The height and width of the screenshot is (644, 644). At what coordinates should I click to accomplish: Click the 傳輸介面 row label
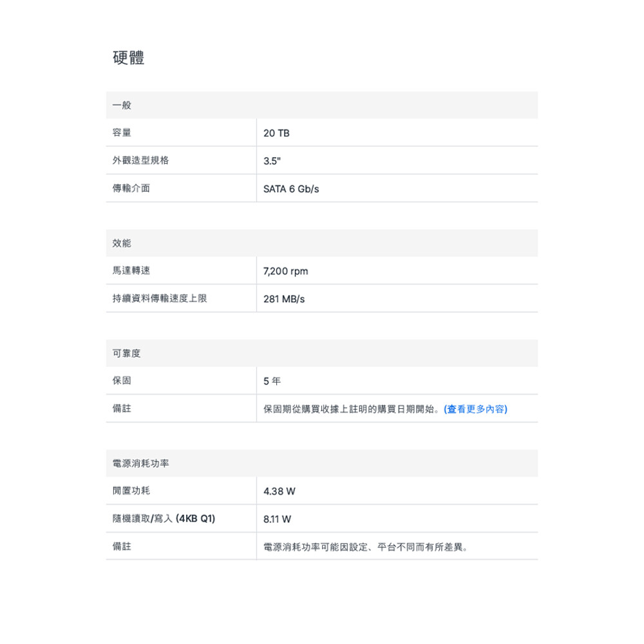click(x=131, y=188)
